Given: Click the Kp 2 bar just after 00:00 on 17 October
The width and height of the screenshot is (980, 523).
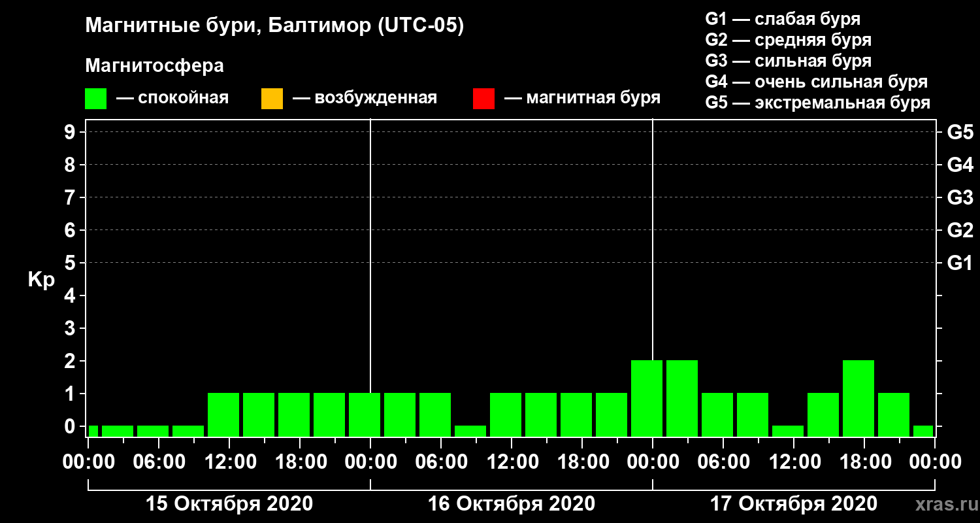Looking at the screenshot, I should click(682, 398).
